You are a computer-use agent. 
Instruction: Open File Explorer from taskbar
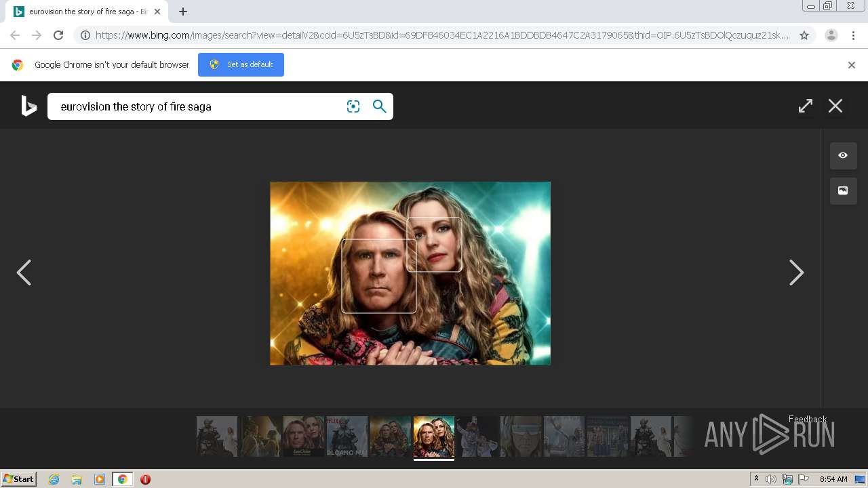pyautogui.click(x=77, y=479)
